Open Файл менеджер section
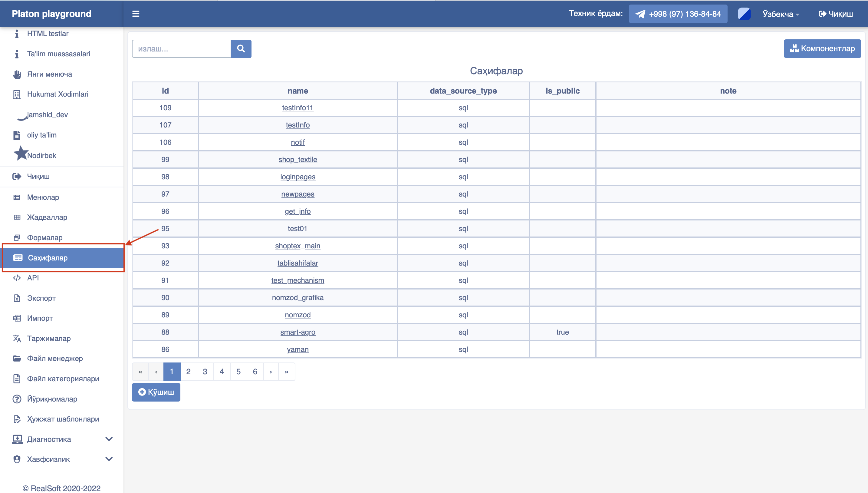The height and width of the screenshot is (493, 868). tap(55, 358)
